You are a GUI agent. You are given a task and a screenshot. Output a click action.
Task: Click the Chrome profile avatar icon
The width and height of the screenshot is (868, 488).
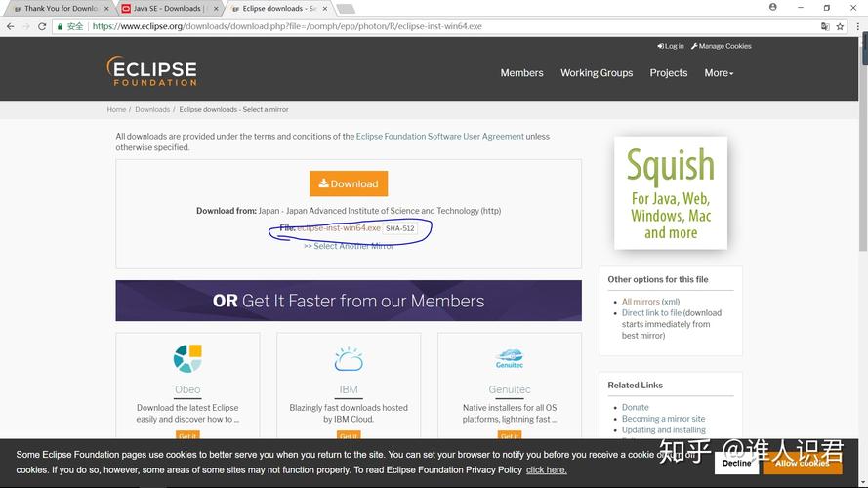pyautogui.click(x=772, y=7)
